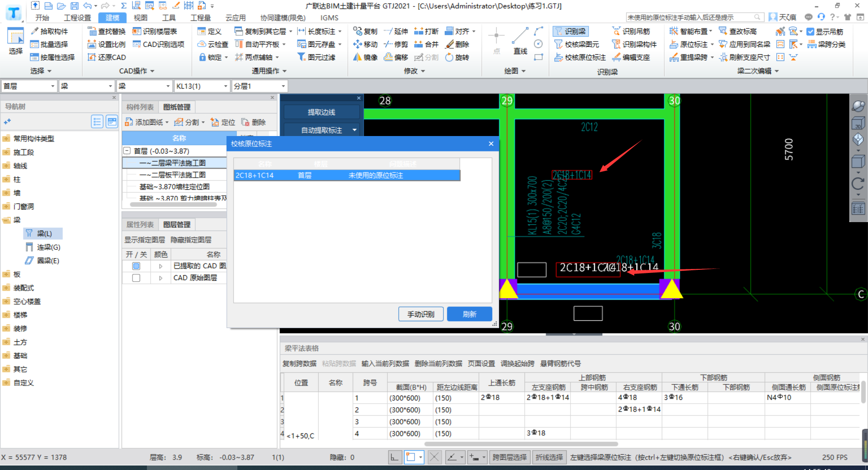Toggle 跨图层选择 option in status bar
The width and height of the screenshot is (868, 470).
point(509,457)
